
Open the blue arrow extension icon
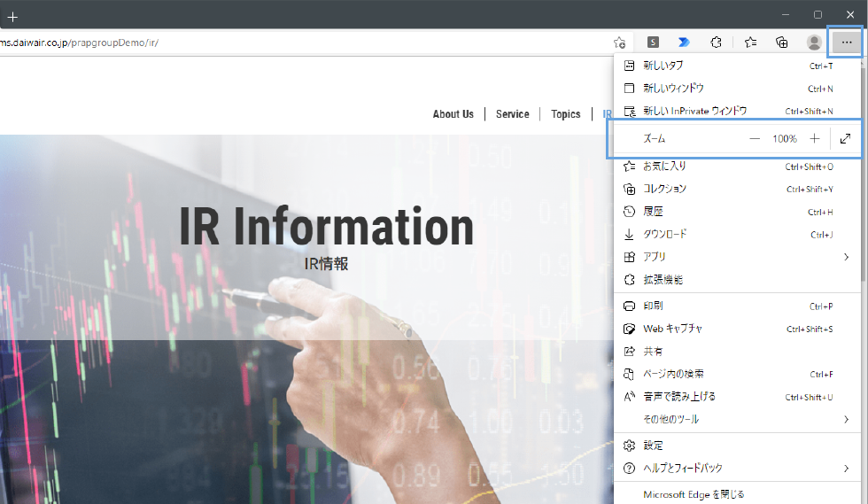tap(684, 43)
